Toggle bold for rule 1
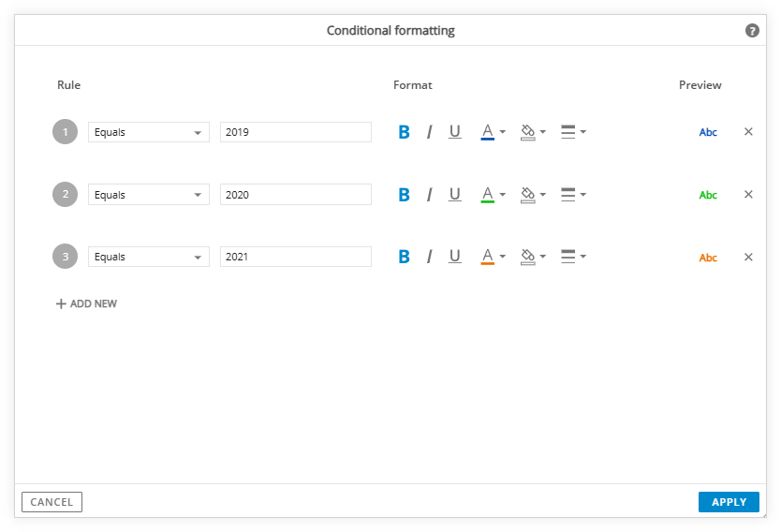781x532 pixels. point(404,132)
